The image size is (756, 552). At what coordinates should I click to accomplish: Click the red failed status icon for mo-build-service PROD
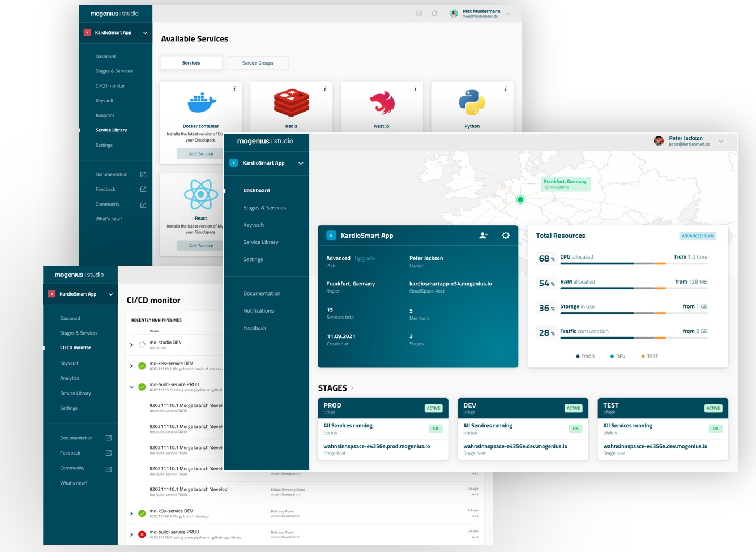[142, 534]
